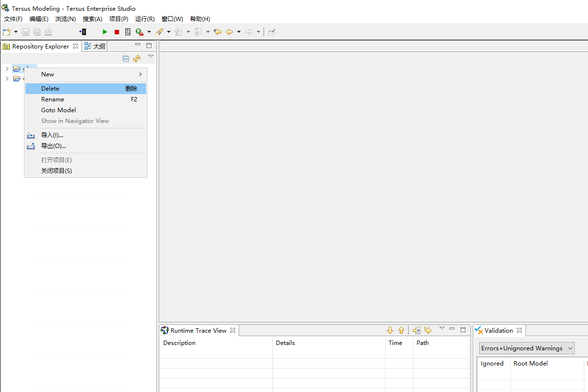
Task: Open the 项目(P) menu
Action: pyautogui.click(x=119, y=19)
